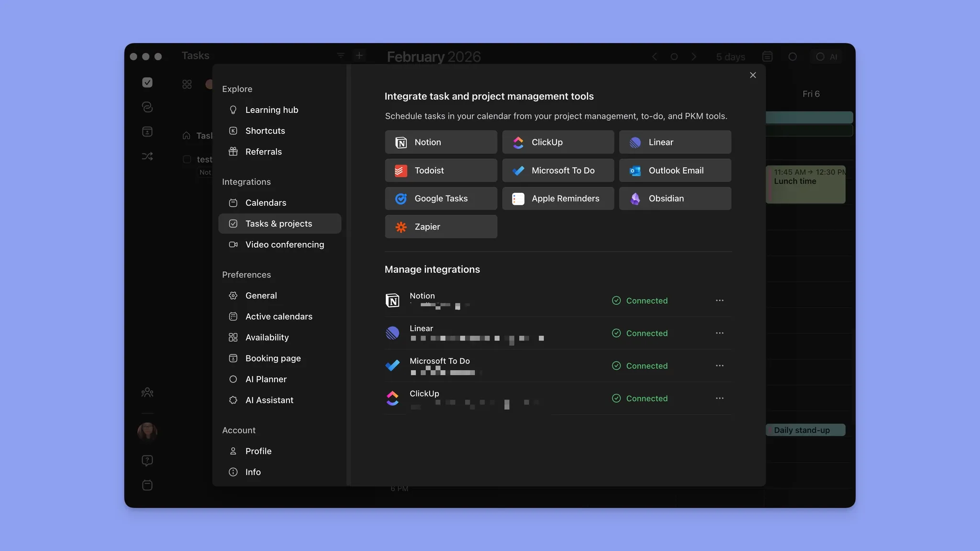Click Connected status for Linear

pyautogui.click(x=640, y=333)
